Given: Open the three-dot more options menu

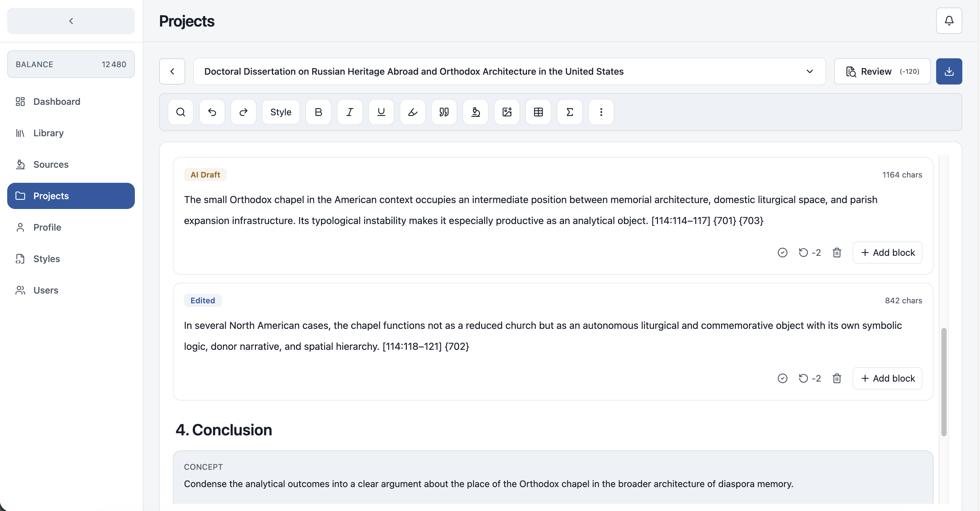Looking at the screenshot, I should tap(601, 112).
